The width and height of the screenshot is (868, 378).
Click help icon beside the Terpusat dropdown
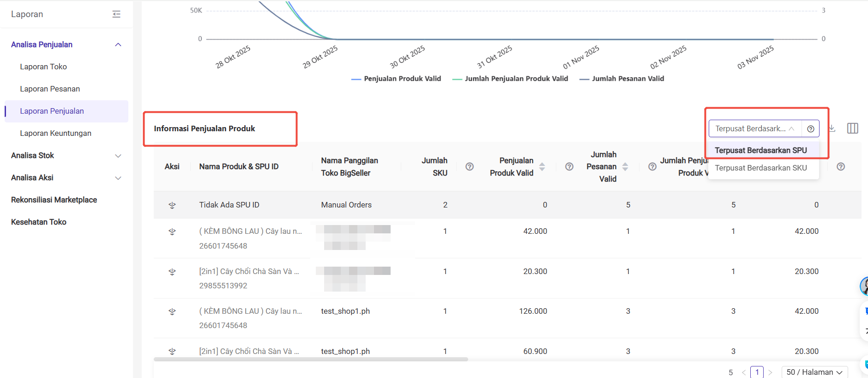(810, 129)
